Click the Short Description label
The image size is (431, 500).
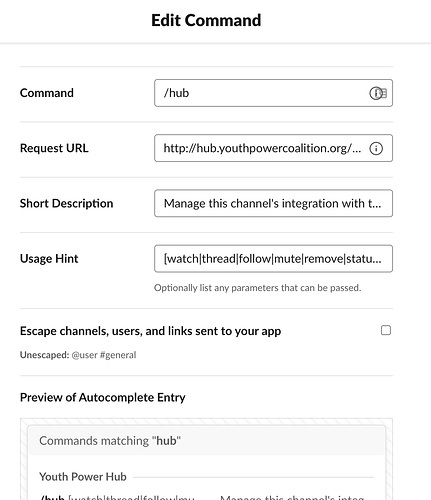66,203
